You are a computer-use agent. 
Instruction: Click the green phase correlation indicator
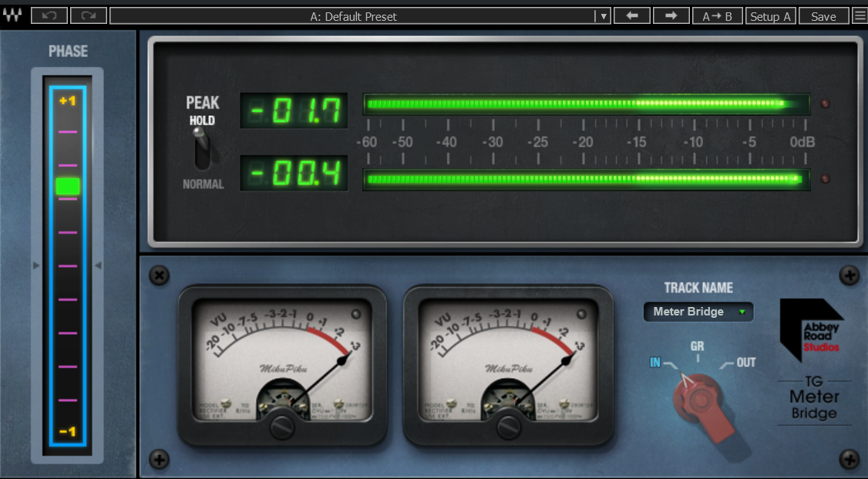(x=68, y=186)
